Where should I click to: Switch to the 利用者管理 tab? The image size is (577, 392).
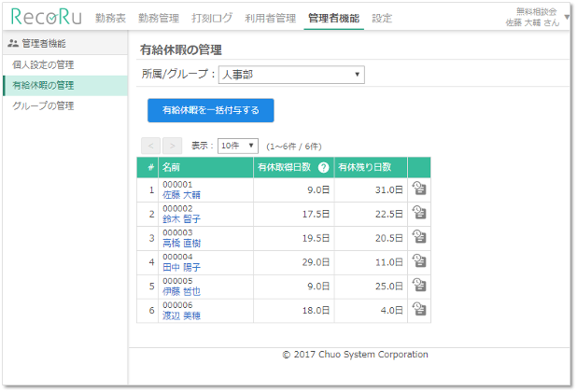click(x=271, y=18)
